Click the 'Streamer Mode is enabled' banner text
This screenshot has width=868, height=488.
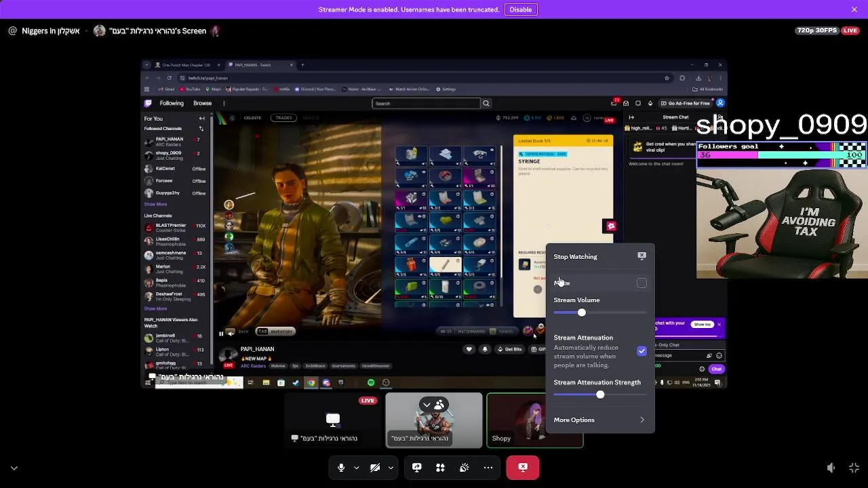click(409, 9)
